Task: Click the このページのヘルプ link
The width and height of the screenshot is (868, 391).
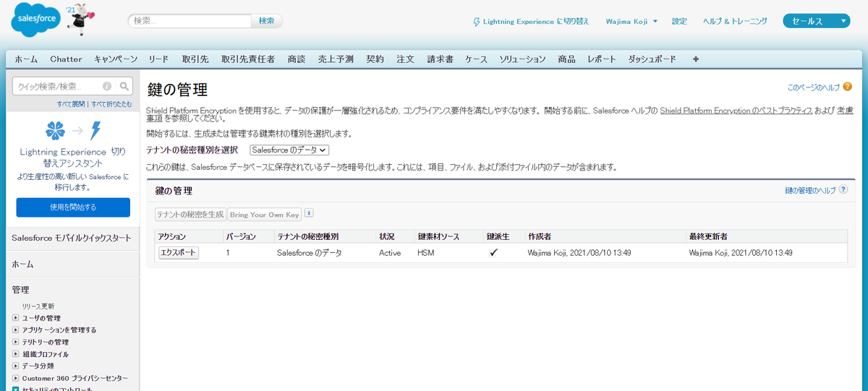Action: click(814, 87)
